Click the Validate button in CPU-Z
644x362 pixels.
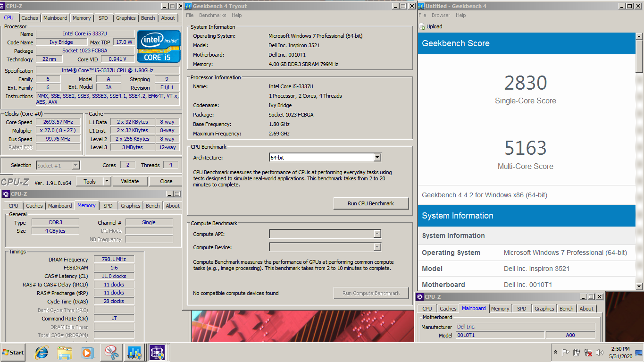130,181
